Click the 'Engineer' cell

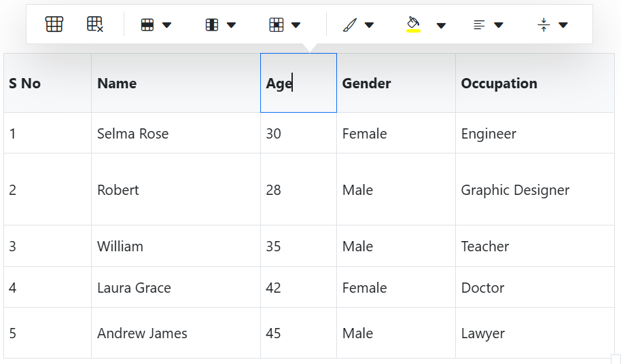coord(535,133)
